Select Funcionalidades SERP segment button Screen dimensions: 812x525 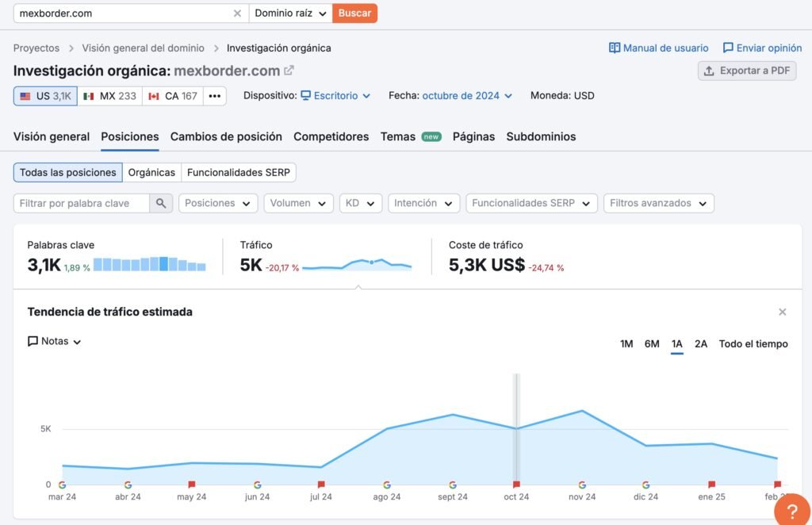click(x=239, y=172)
